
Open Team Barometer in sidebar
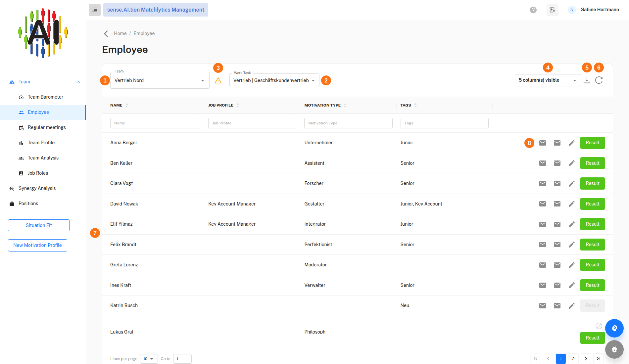pyautogui.click(x=43, y=97)
